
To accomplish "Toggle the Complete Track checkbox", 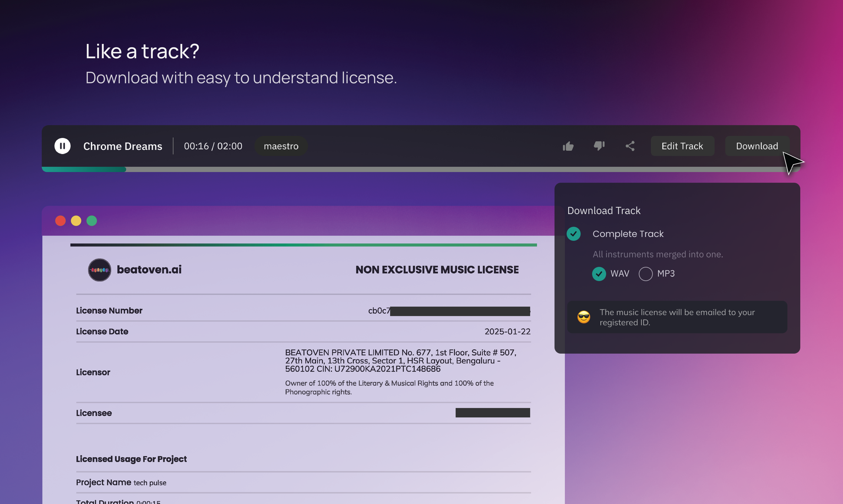I will point(574,234).
